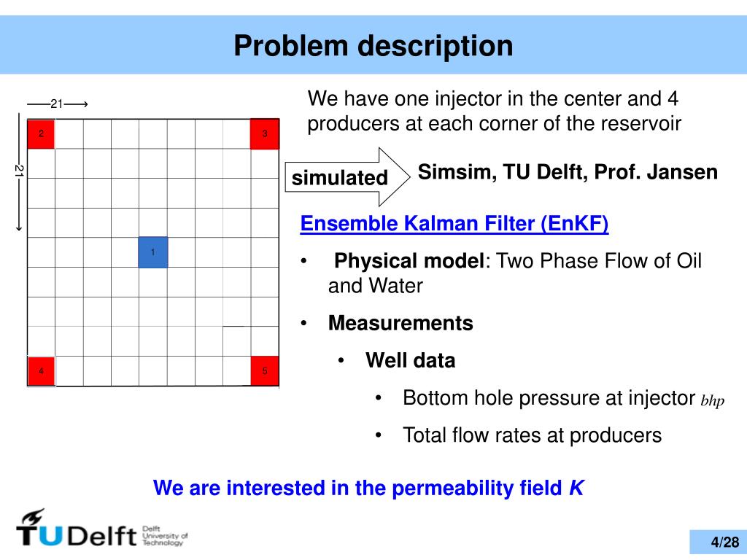The image size is (747, 560).
Task: Select red producer cell 3
Action: click(x=264, y=134)
